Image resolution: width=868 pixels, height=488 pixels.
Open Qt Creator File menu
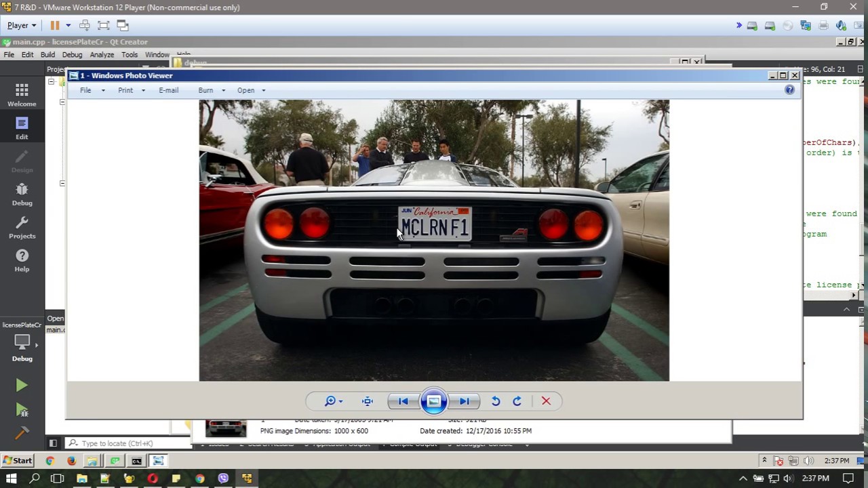click(9, 55)
